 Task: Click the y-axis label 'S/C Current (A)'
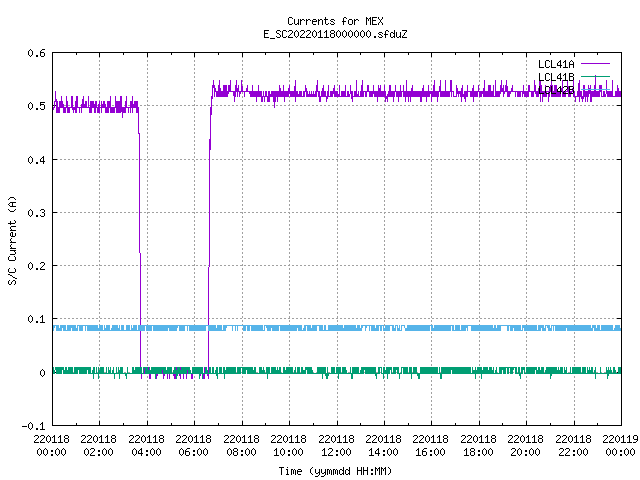pos(12,241)
